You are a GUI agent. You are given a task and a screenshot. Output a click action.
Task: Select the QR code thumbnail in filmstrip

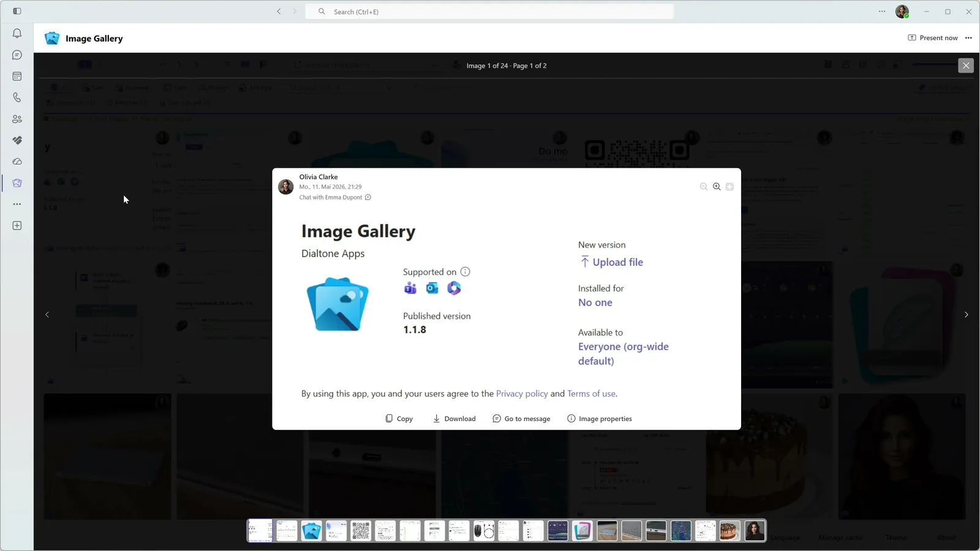361,531
